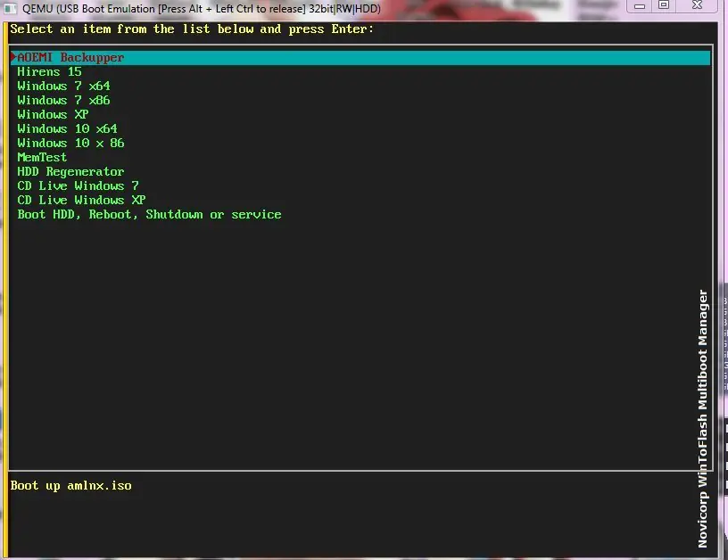This screenshot has width=728, height=560.
Task: Select CD Live Windows XP entry
Action: (x=81, y=200)
